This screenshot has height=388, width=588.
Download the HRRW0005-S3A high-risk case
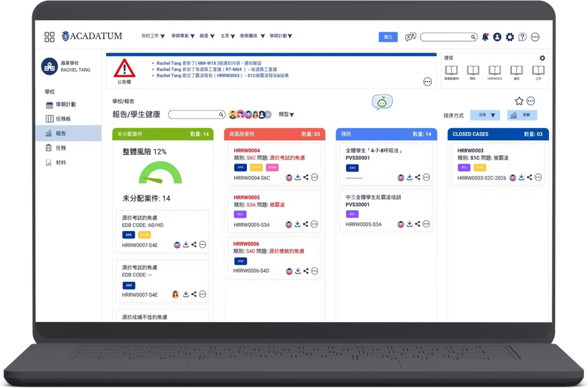coord(297,224)
